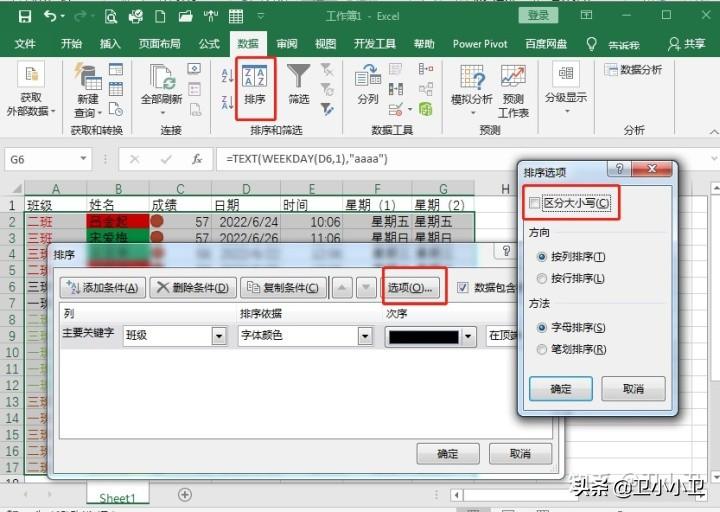Collapse the ribbon chevron

714,132
